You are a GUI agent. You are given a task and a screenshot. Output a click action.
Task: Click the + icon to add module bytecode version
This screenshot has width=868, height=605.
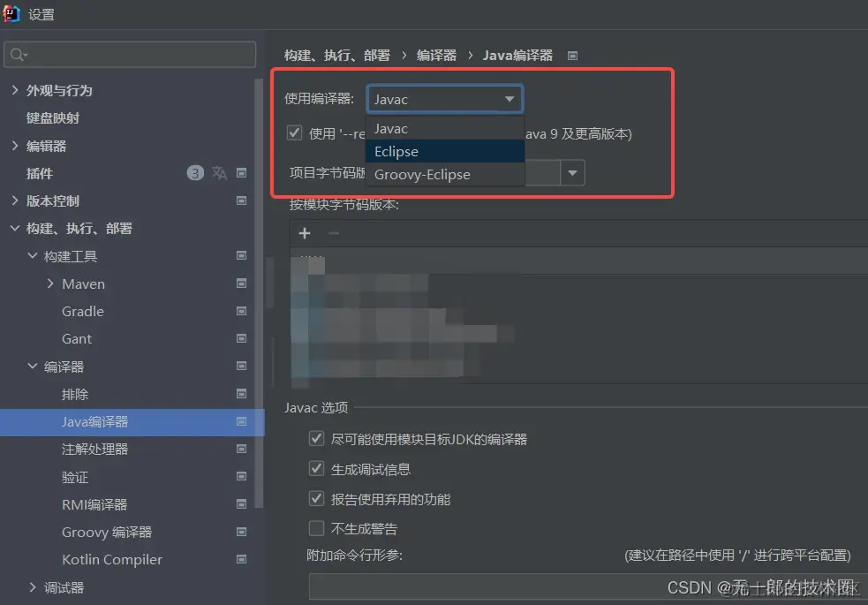[305, 233]
